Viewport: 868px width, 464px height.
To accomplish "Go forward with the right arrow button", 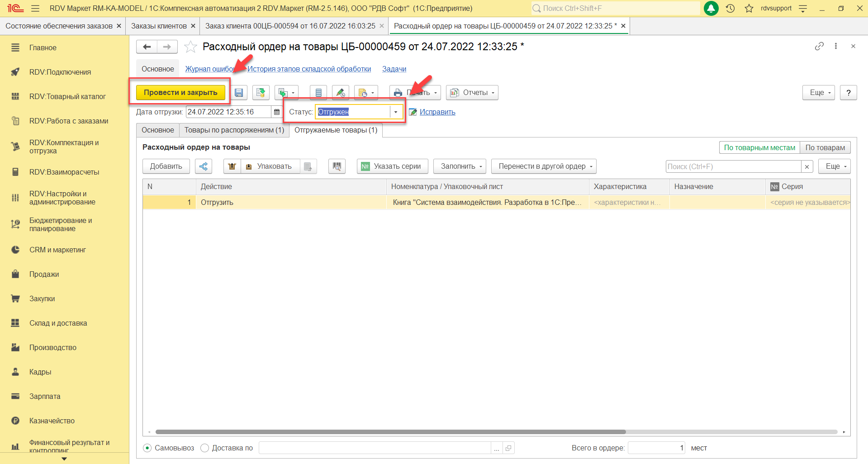I will tap(167, 47).
